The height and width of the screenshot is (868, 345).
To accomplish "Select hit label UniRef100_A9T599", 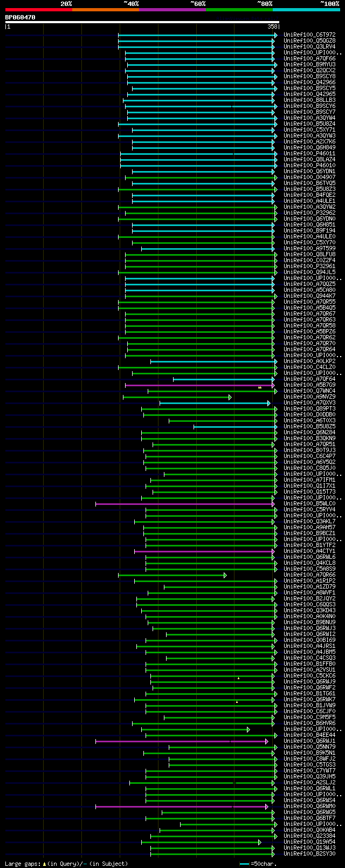I will (x=309, y=248).
